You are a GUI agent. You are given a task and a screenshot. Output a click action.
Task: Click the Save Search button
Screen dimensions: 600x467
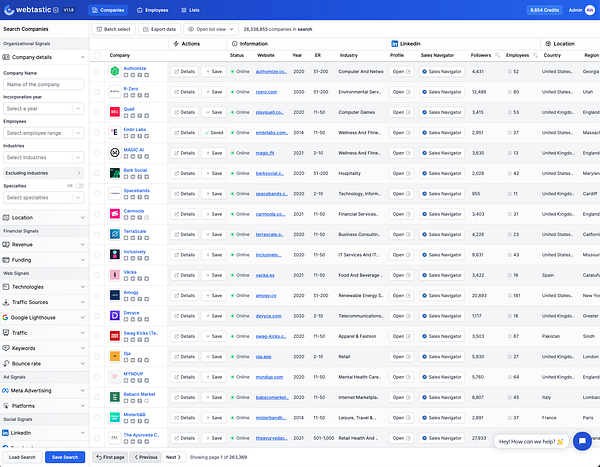tap(65, 457)
